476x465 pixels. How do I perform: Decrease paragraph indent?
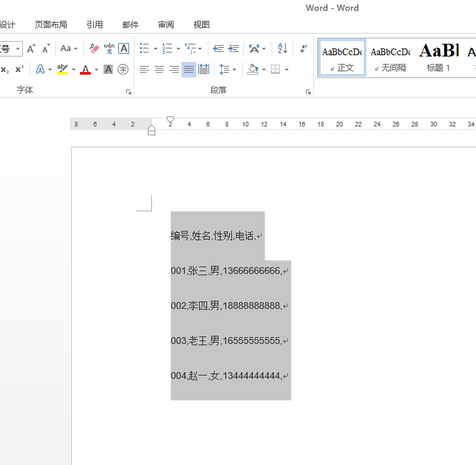[219, 48]
